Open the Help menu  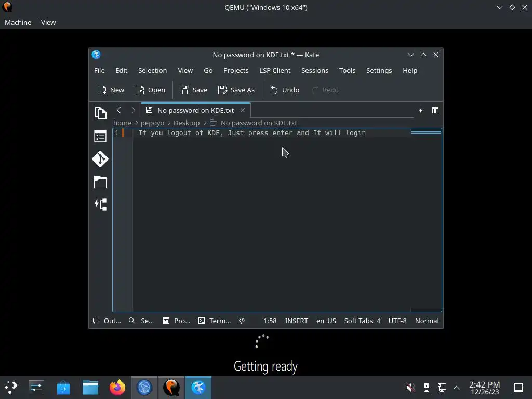pyautogui.click(x=410, y=70)
